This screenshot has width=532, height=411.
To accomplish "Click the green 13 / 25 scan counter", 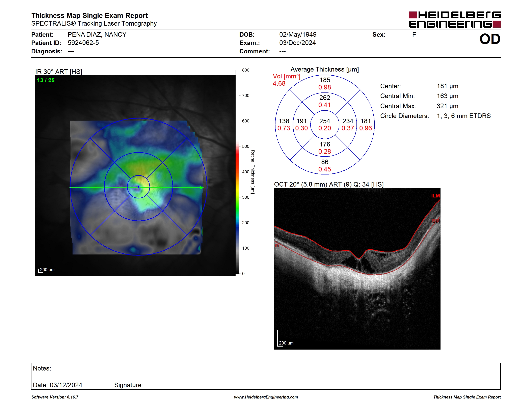I will pyautogui.click(x=46, y=80).
